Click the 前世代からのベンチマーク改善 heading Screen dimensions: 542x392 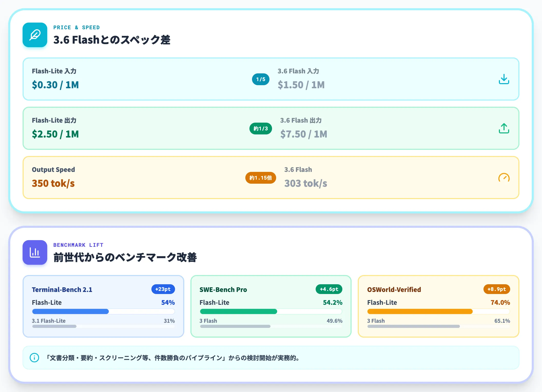coord(125,257)
